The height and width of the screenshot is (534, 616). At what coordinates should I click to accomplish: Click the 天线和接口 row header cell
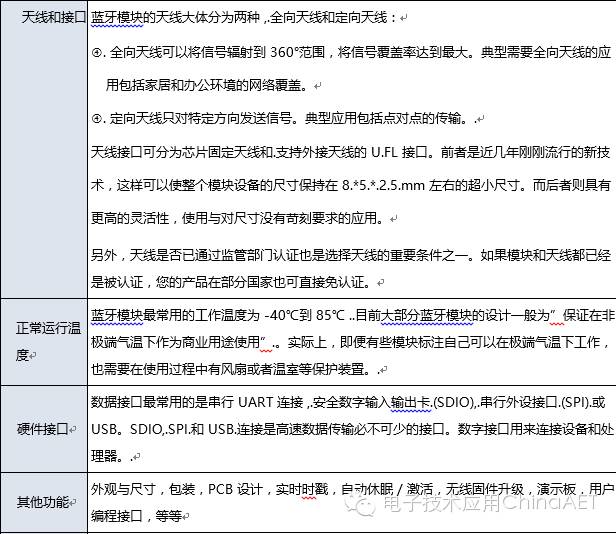pyautogui.click(x=44, y=149)
